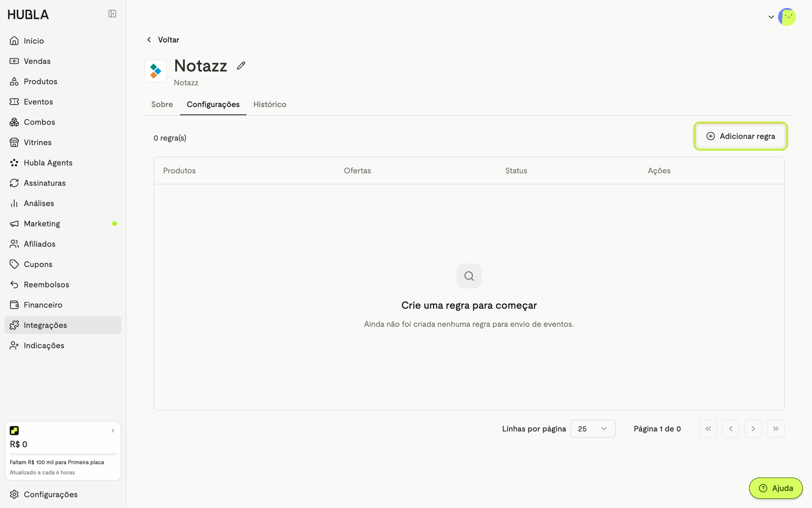Click the Status column header
The height and width of the screenshot is (508, 812).
coord(516,171)
